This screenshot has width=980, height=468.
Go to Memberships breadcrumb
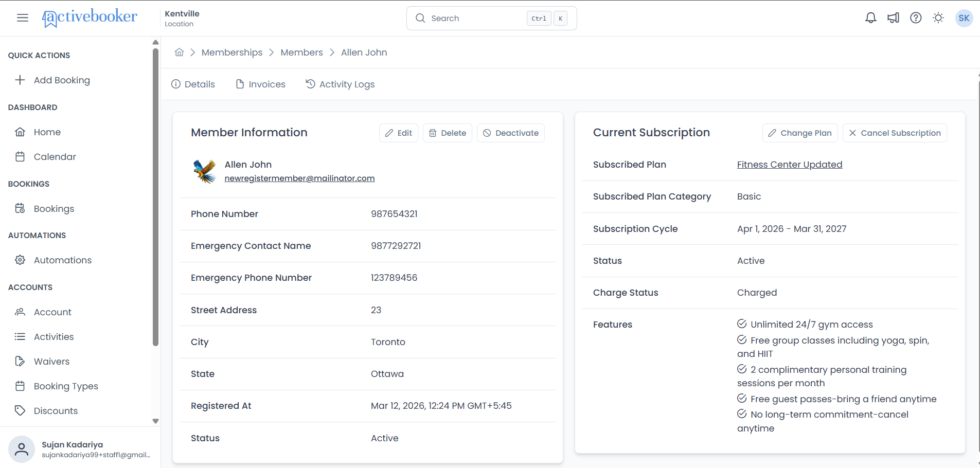click(232, 52)
